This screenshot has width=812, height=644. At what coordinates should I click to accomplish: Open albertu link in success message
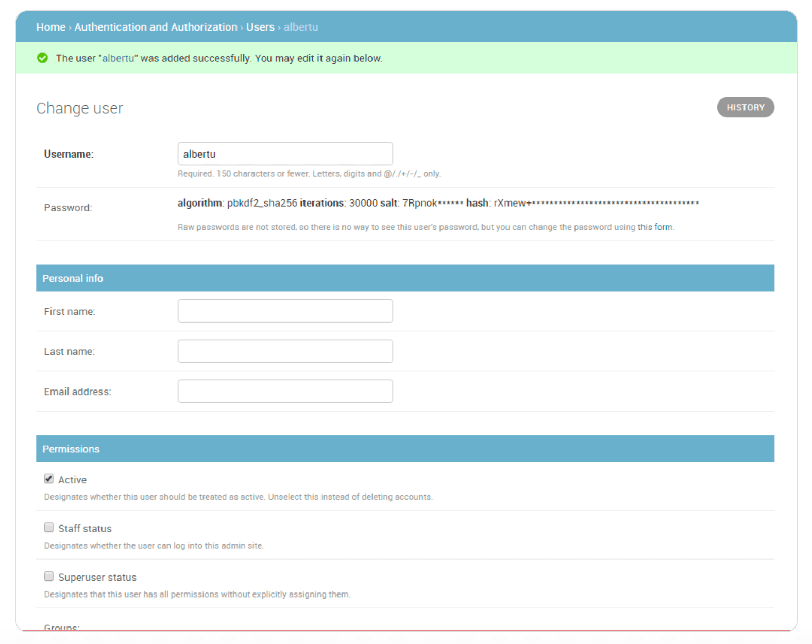point(118,58)
